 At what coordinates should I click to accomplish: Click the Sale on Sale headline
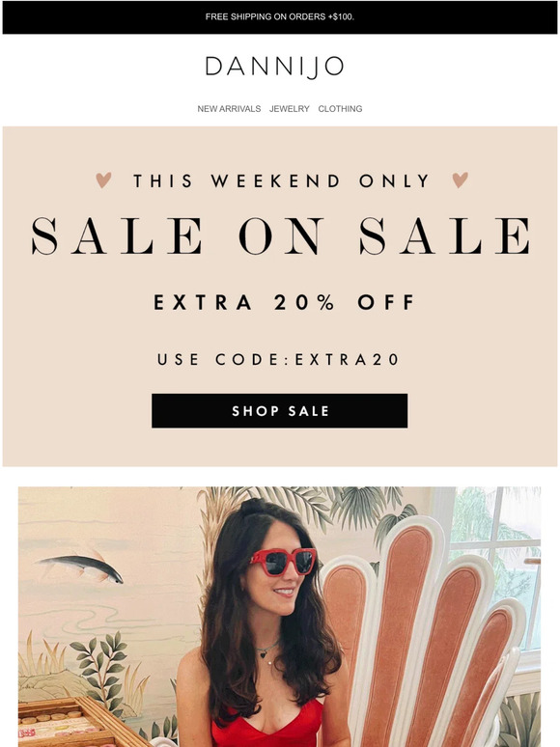pos(280,236)
